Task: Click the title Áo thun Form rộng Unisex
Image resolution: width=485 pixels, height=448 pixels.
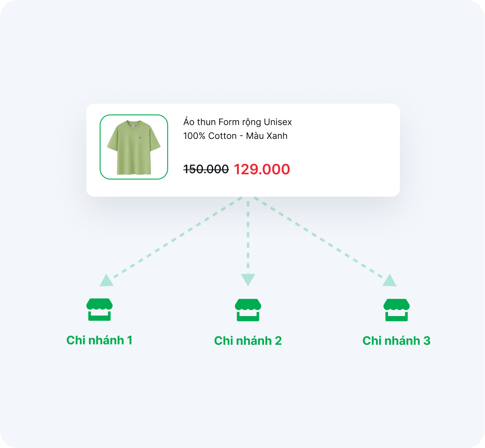Action: coord(238,122)
